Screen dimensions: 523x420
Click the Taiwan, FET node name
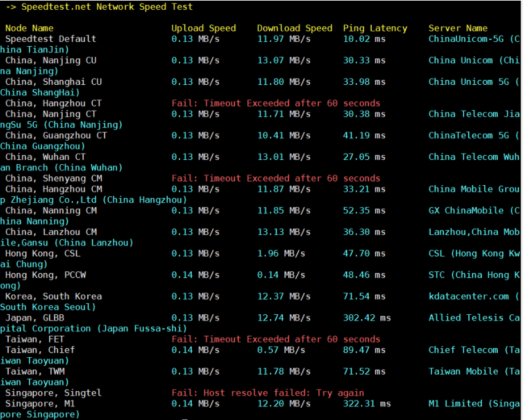pos(34,339)
